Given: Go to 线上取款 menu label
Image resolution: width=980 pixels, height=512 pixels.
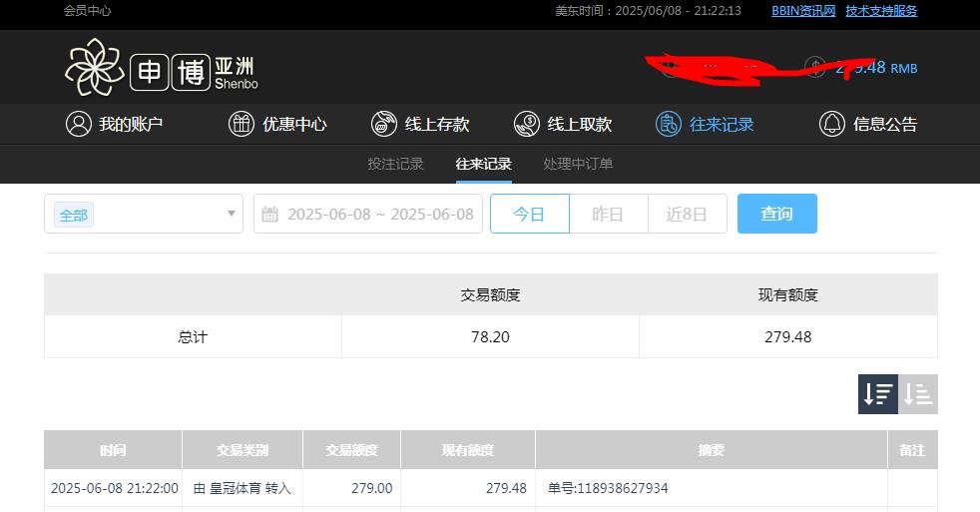Looking at the screenshot, I should pos(580,125).
